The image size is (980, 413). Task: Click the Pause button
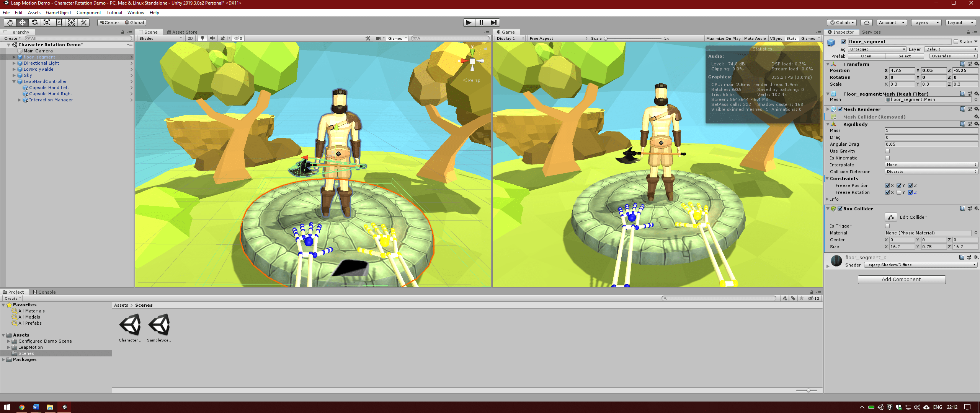tap(481, 23)
